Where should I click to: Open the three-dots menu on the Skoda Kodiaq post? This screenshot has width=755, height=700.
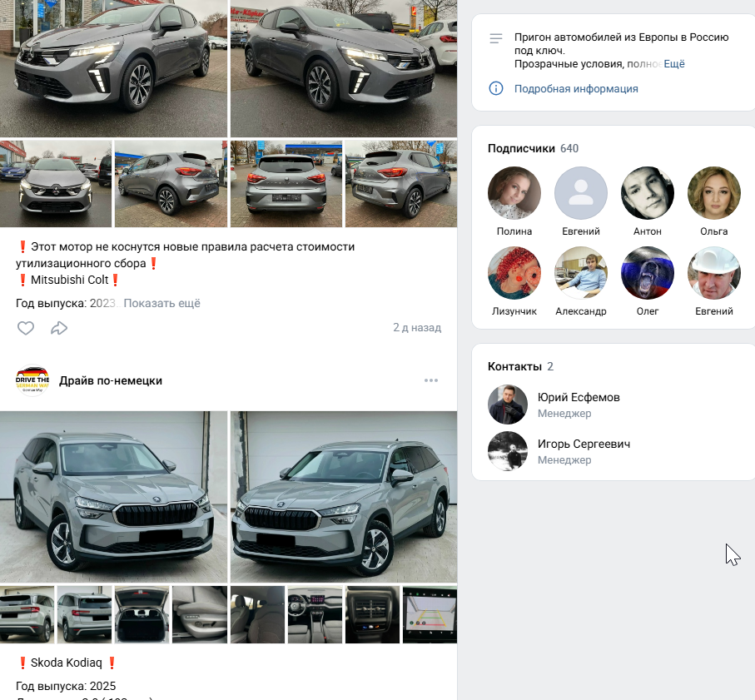[431, 380]
